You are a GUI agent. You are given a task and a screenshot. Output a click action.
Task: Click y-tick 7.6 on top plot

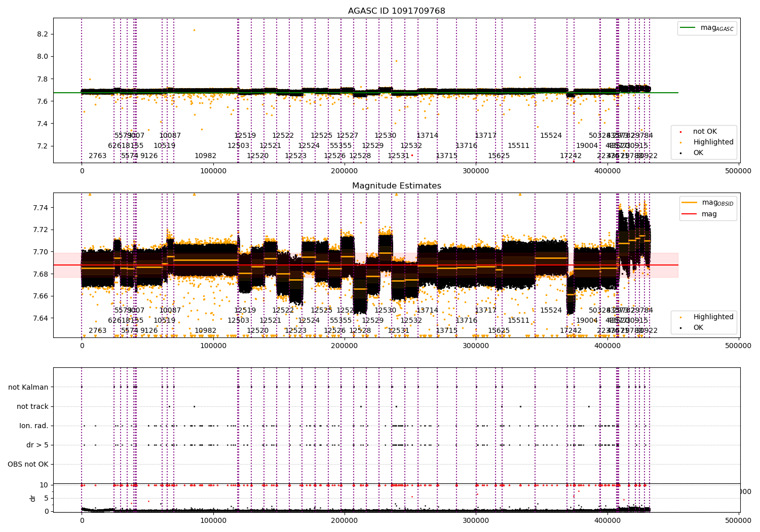coord(43,101)
